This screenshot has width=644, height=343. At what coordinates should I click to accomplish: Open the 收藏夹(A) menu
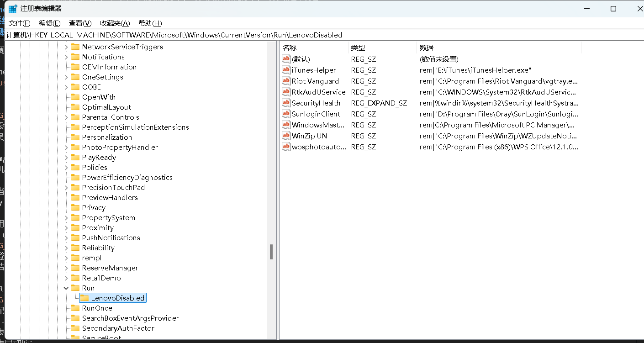click(115, 23)
